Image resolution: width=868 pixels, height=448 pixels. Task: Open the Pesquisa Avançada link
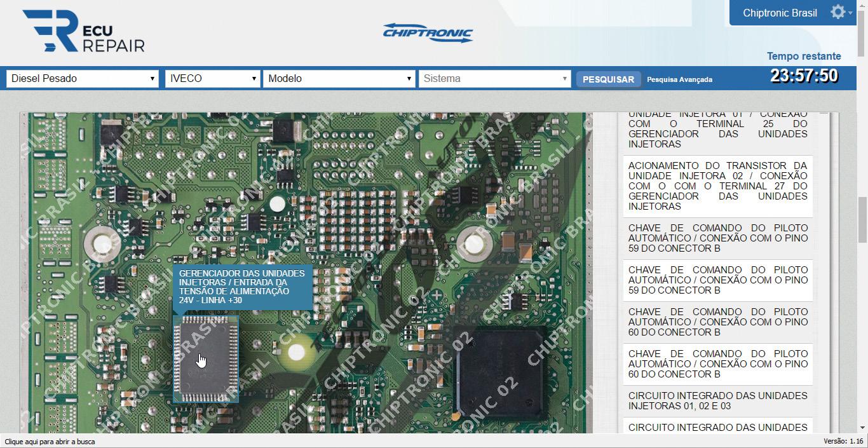[x=679, y=79]
